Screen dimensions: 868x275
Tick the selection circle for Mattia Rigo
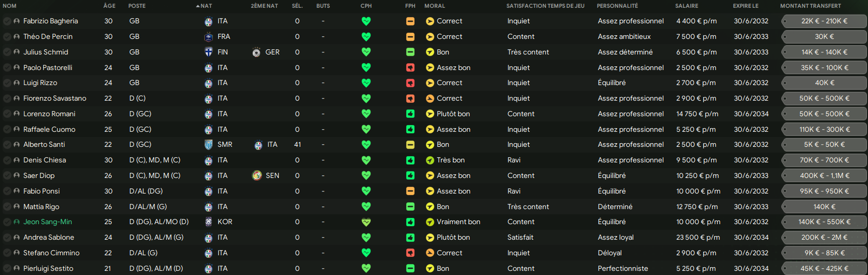click(x=7, y=207)
